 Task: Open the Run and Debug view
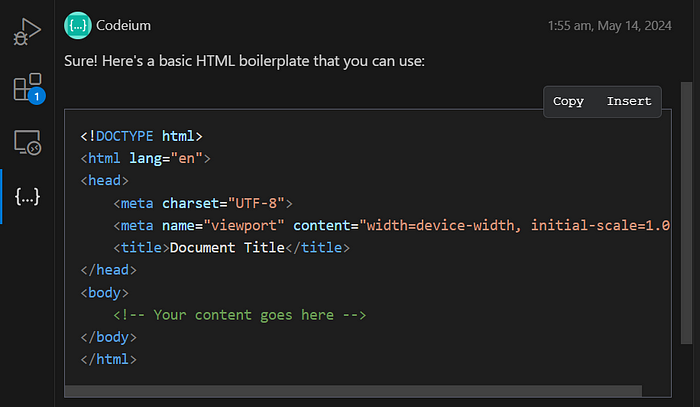(27, 32)
